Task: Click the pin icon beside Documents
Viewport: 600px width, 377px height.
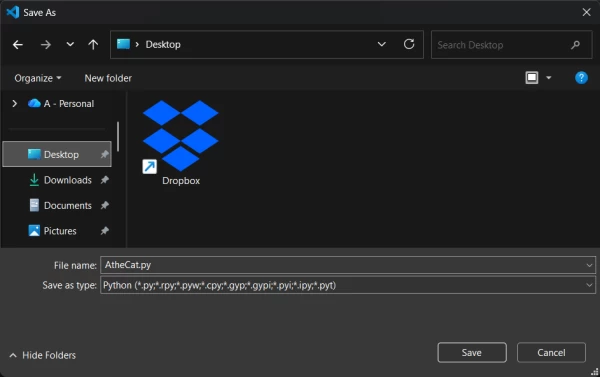Action: pyautogui.click(x=104, y=206)
